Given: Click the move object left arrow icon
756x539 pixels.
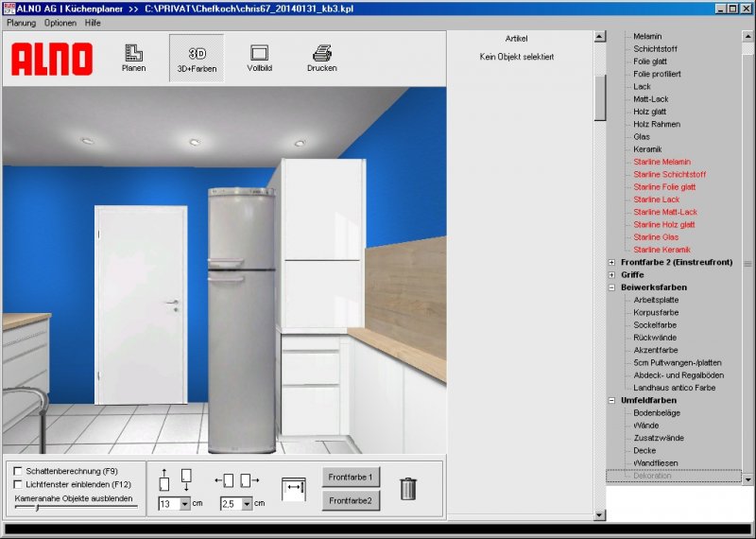Looking at the screenshot, I should (x=226, y=480).
